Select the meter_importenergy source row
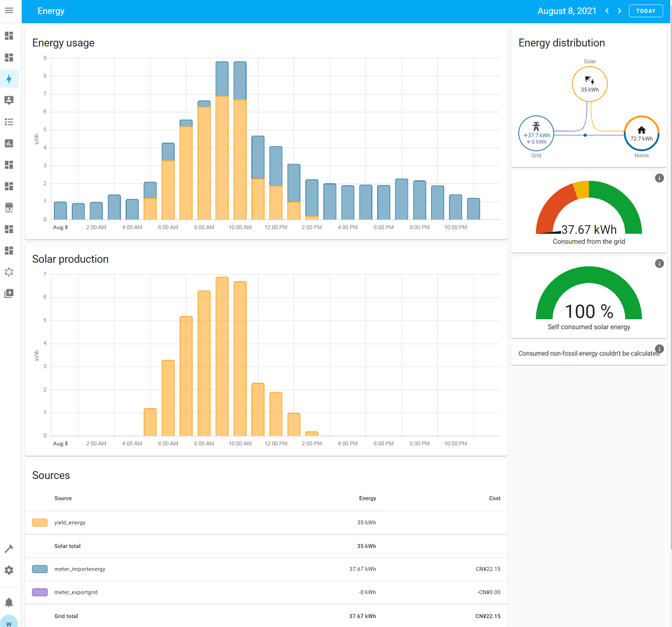The image size is (672, 627). pos(266,569)
